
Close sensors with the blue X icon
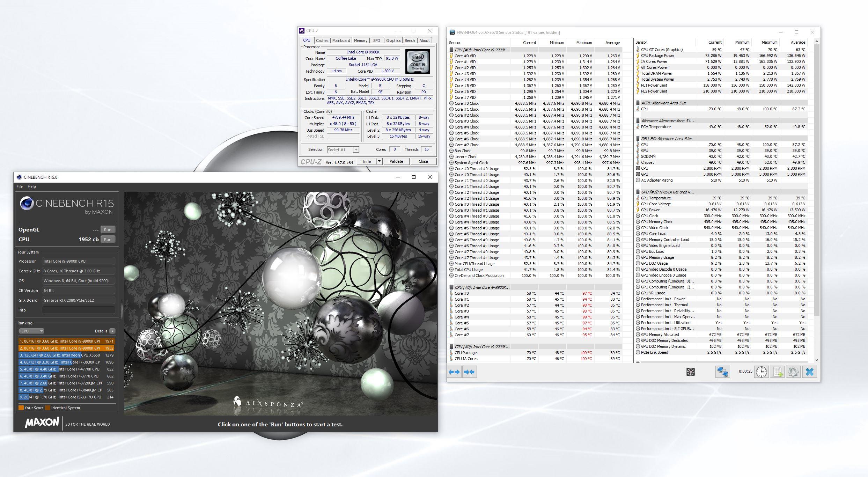tap(810, 372)
